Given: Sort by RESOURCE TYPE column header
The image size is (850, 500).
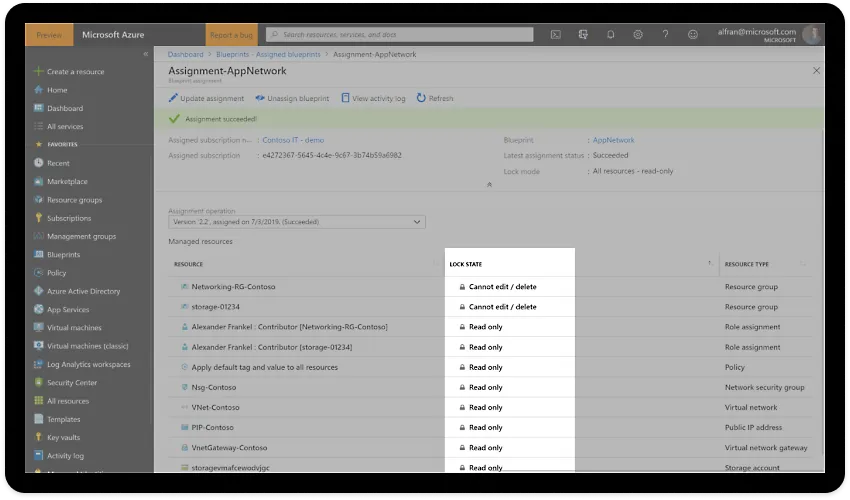Looking at the screenshot, I should (x=746, y=264).
